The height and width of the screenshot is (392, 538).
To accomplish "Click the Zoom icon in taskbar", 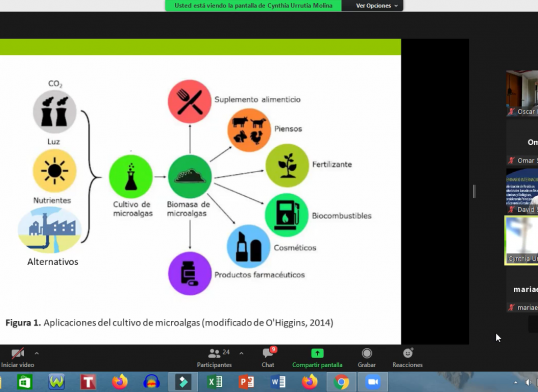I will click(373, 382).
